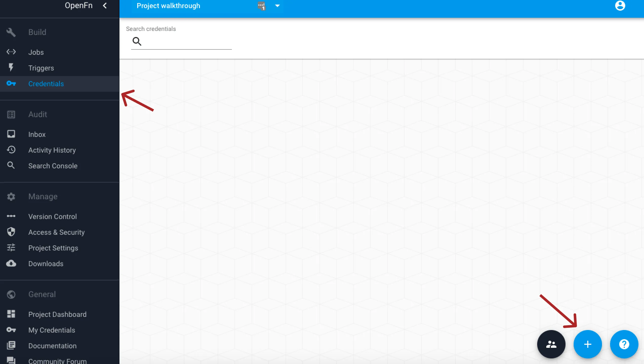Open the Project Dashboard
The width and height of the screenshot is (644, 364).
(x=59, y=314)
